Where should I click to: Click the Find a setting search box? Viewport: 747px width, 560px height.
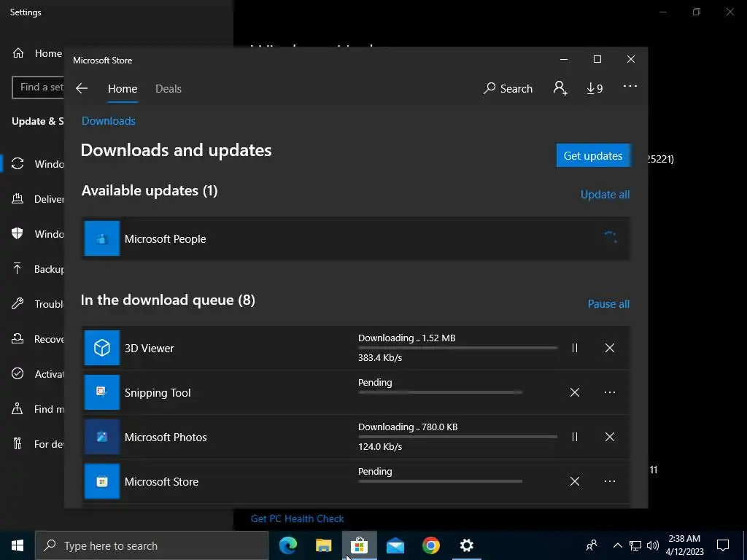pyautogui.click(x=38, y=87)
